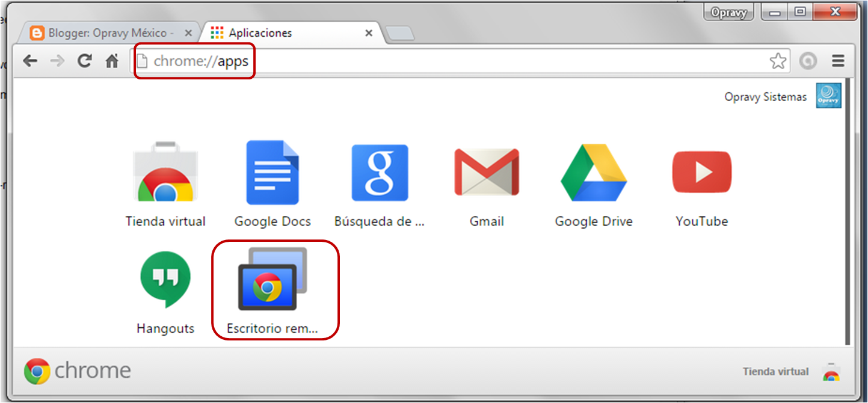Switch to the Blogger: Opravy México tab
This screenshot has height=403, width=868.
(110, 33)
